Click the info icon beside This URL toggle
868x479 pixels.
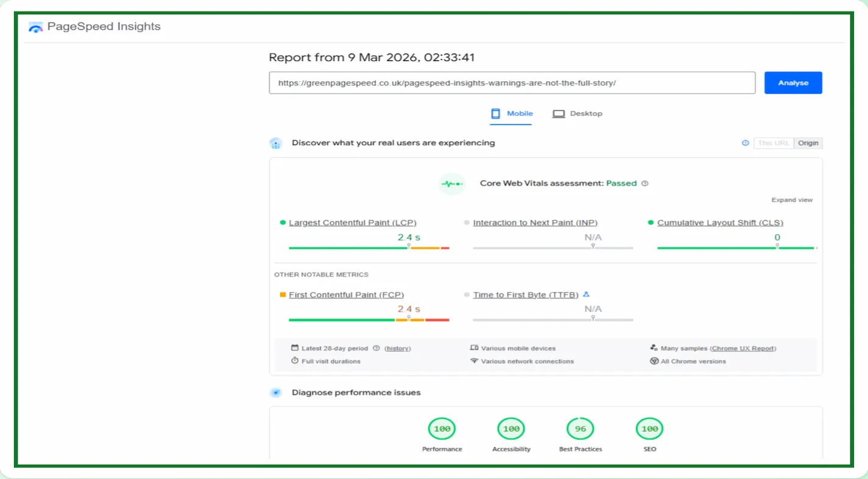pyautogui.click(x=745, y=143)
